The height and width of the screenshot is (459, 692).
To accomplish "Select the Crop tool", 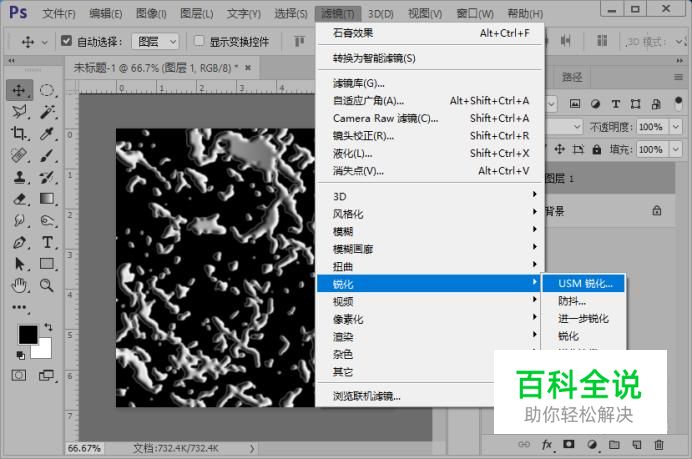I will coord(19,133).
